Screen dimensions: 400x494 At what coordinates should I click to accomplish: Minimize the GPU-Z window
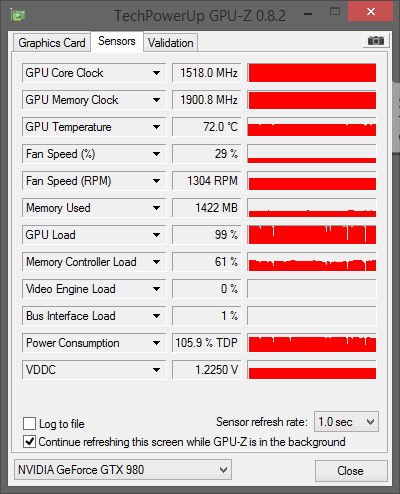[308, 14]
